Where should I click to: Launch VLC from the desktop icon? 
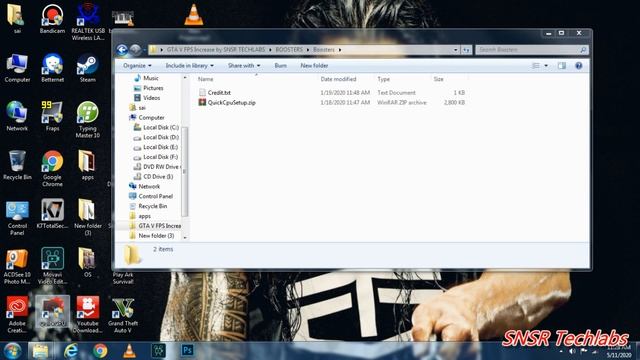(x=193, y=15)
